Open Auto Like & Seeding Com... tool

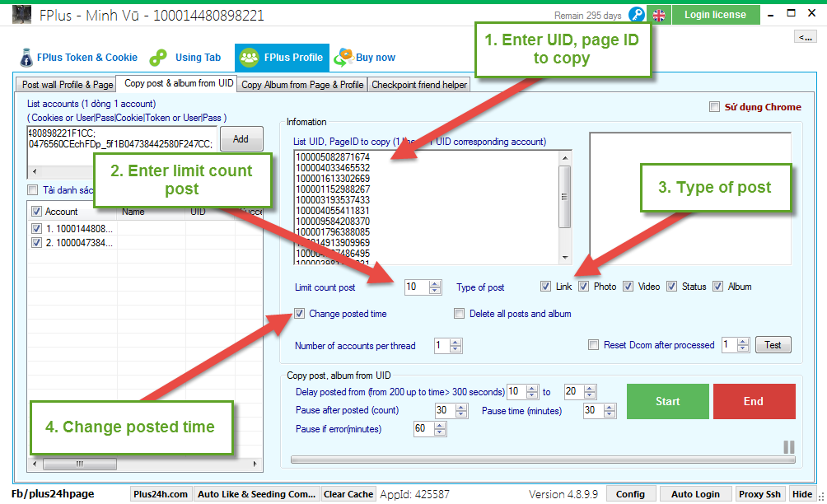point(257,494)
